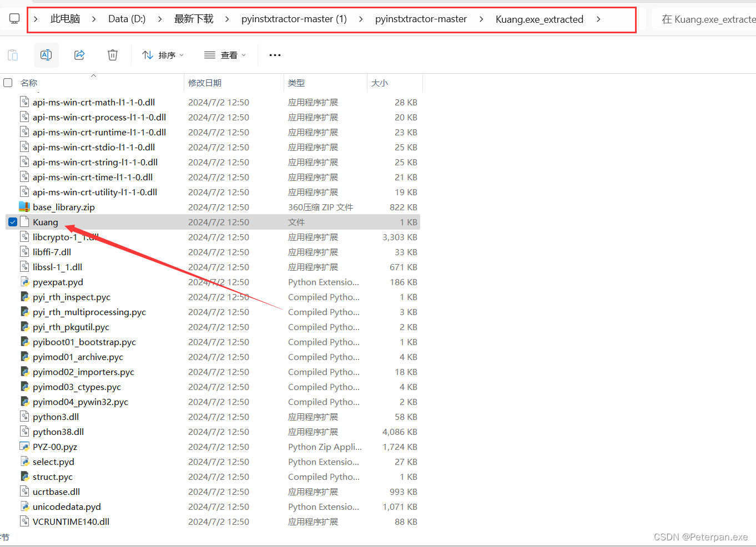Expand the chevron after Kuang.exe_extracted
The width and height of the screenshot is (756, 547).
point(598,19)
